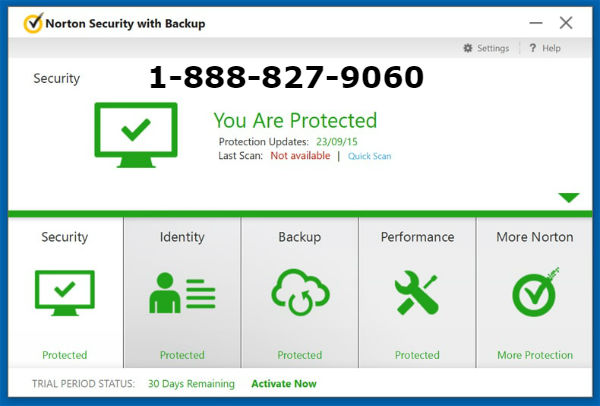Switch to the More Norton tab label

(535, 237)
